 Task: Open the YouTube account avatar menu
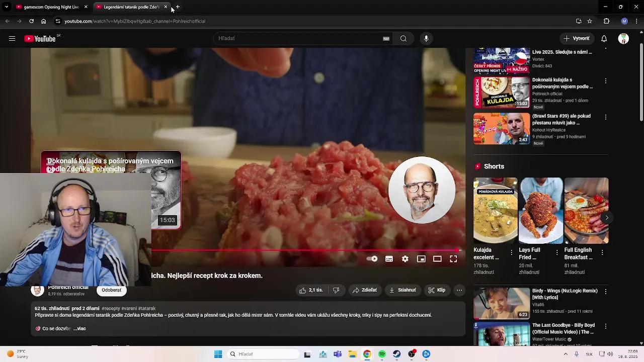(624, 39)
